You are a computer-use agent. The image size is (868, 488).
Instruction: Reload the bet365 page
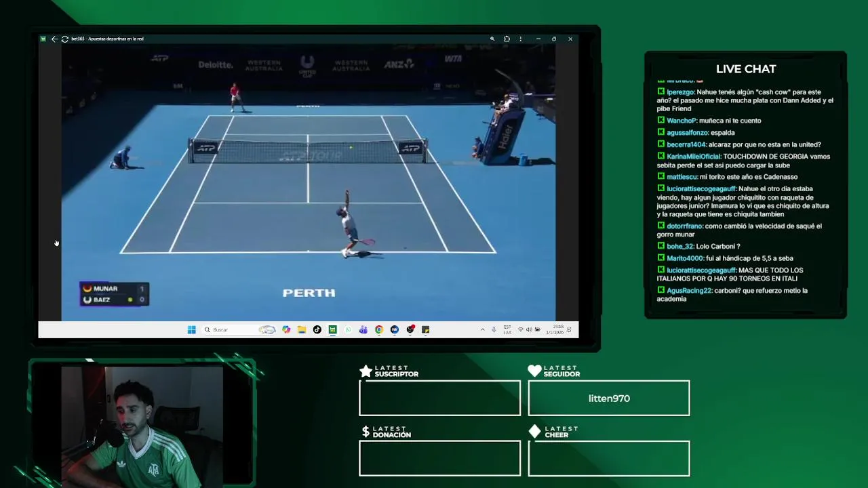click(x=64, y=39)
